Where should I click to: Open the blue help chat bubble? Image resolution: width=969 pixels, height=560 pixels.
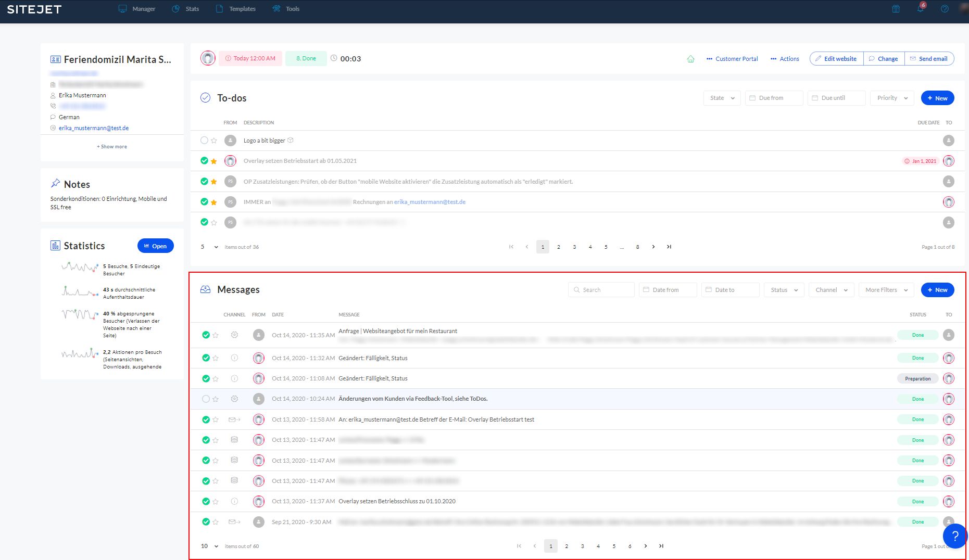(955, 536)
